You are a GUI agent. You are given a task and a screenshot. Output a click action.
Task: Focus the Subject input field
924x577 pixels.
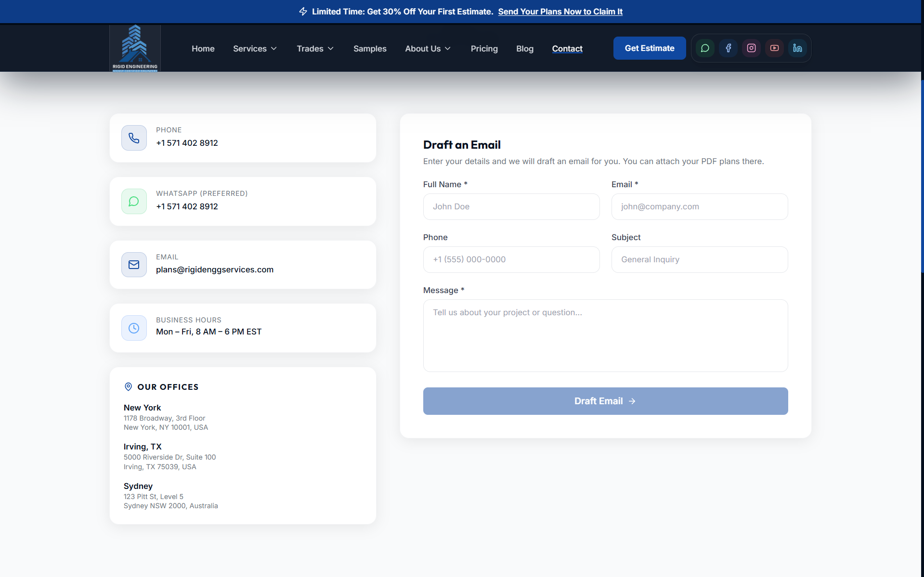click(x=700, y=259)
